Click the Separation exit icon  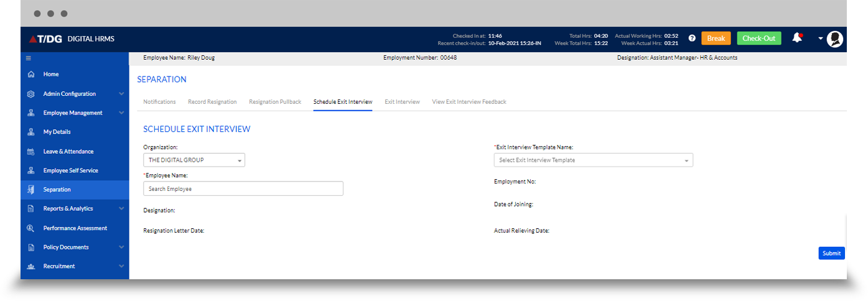point(31,190)
